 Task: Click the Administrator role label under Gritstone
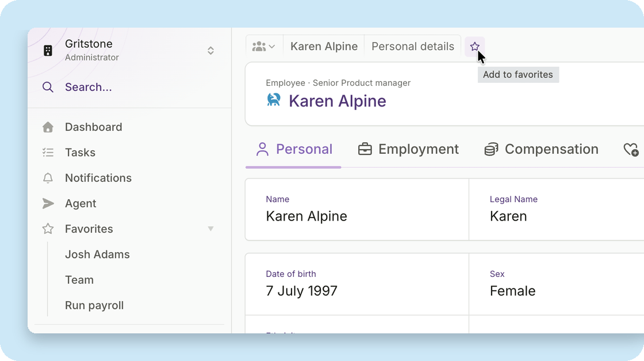click(91, 58)
